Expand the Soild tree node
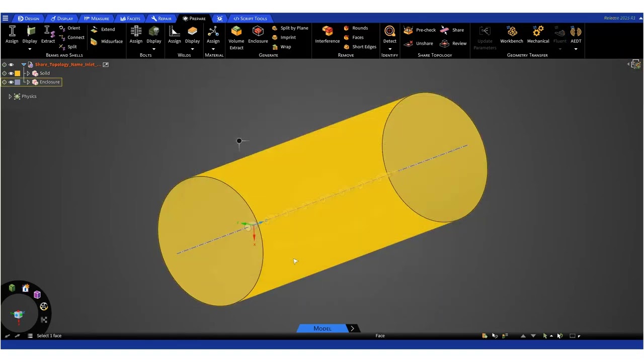 tap(28, 73)
